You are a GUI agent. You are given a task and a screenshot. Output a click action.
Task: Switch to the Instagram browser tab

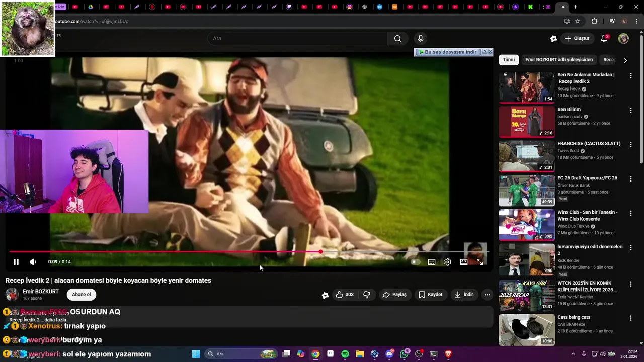click(x=350, y=7)
